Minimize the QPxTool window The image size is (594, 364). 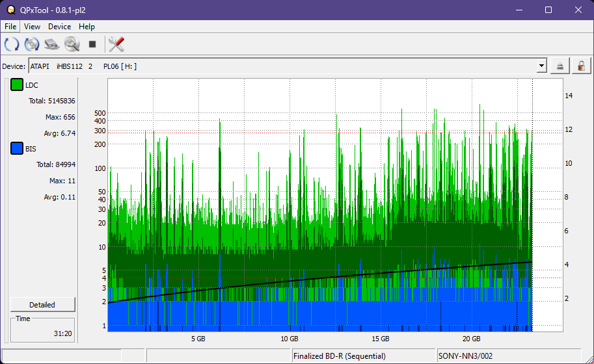pos(519,10)
